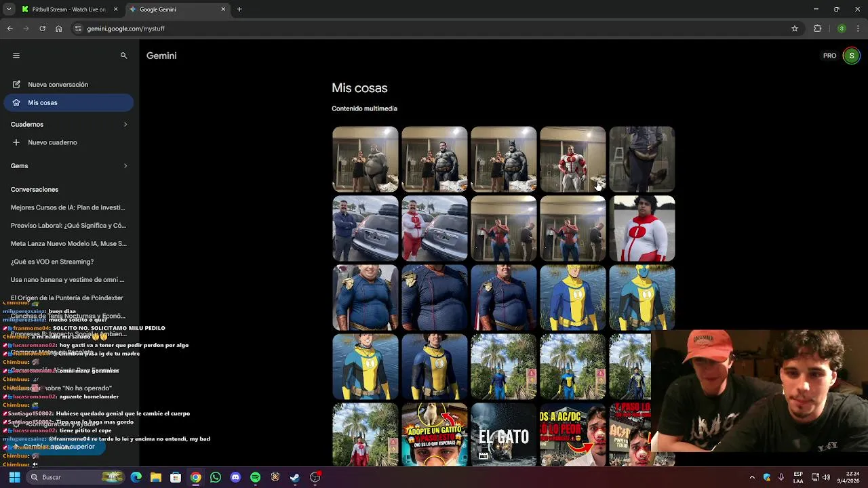Image resolution: width=868 pixels, height=488 pixels.
Task: Open white costume with red circle thumbnail
Action: [642, 228]
